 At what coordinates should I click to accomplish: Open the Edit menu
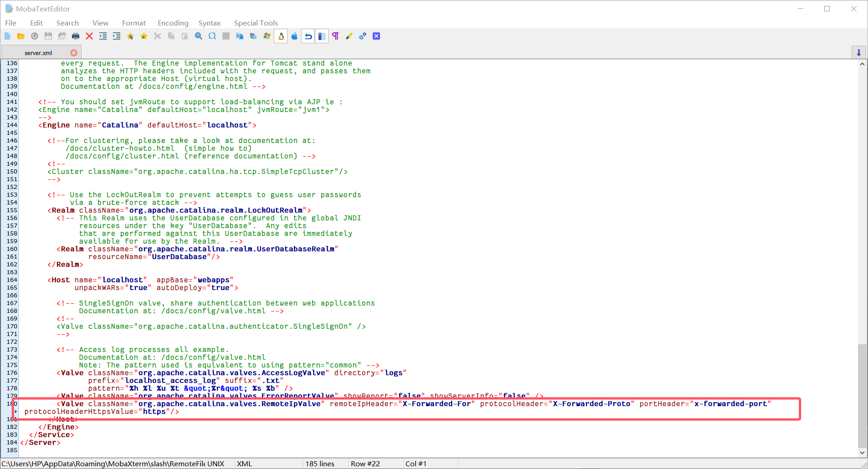coord(36,23)
